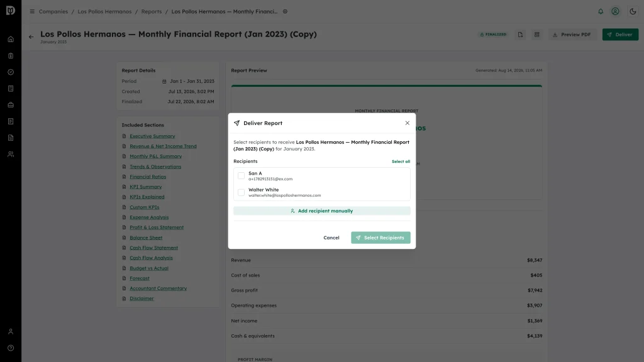644x362 pixels.
Task: Go to Reports breadcrumb
Action: pyautogui.click(x=152, y=11)
